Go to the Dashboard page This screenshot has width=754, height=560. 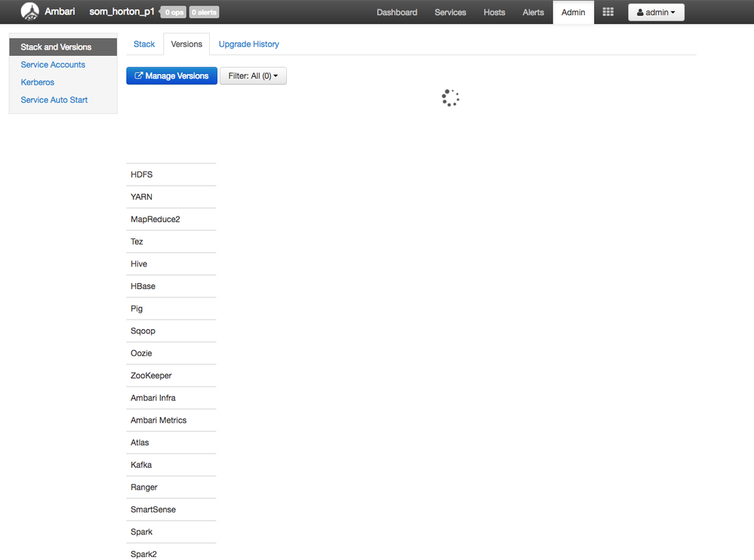pos(397,12)
